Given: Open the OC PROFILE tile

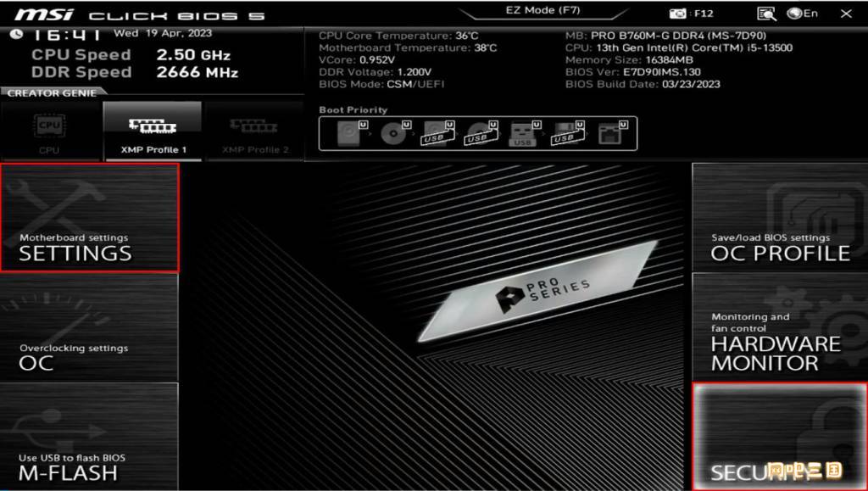Looking at the screenshot, I should click(780, 218).
